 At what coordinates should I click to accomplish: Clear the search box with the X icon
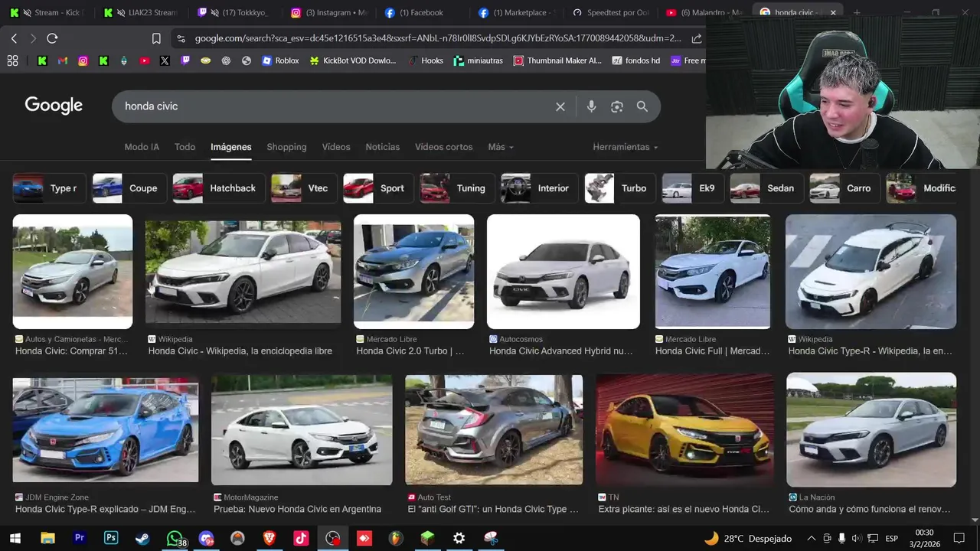coord(560,106)
